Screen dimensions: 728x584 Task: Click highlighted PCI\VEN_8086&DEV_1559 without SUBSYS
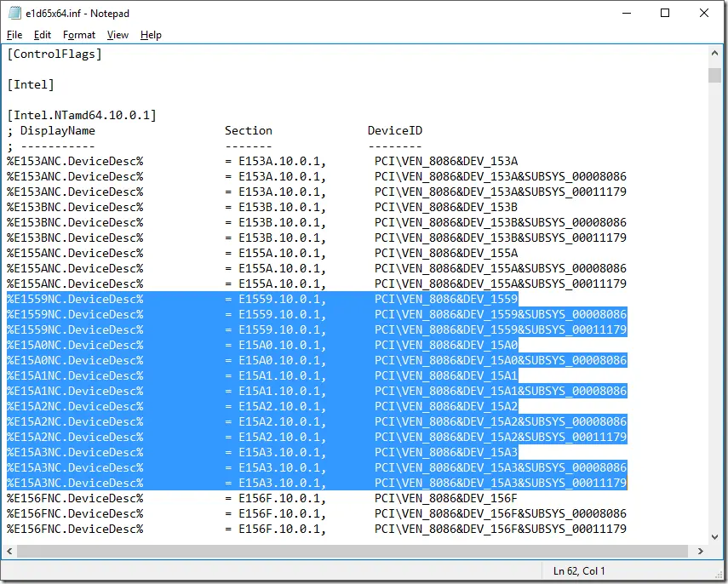[x=446, y=299]
